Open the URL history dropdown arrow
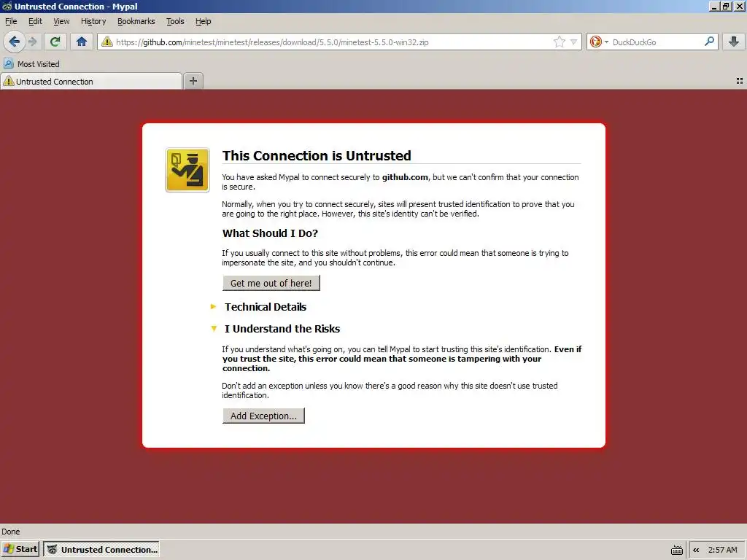 coord(573,42)
